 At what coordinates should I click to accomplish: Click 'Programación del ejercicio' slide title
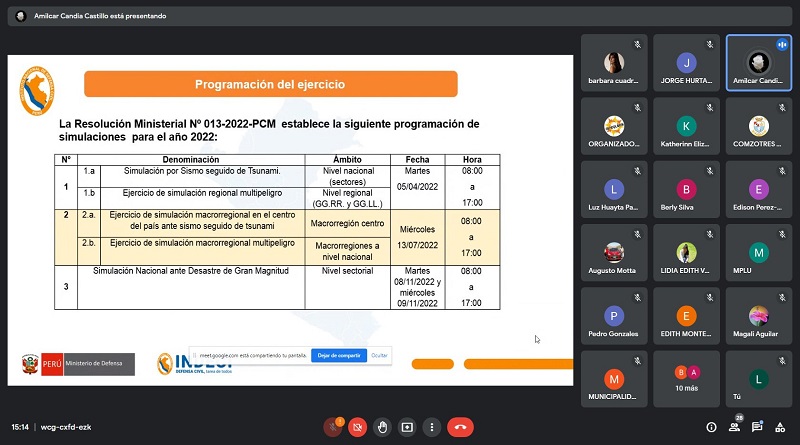coord(270,84)
